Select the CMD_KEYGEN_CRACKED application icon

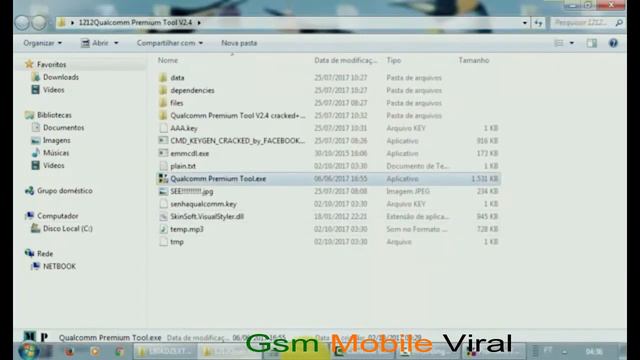tap(163, 141)
